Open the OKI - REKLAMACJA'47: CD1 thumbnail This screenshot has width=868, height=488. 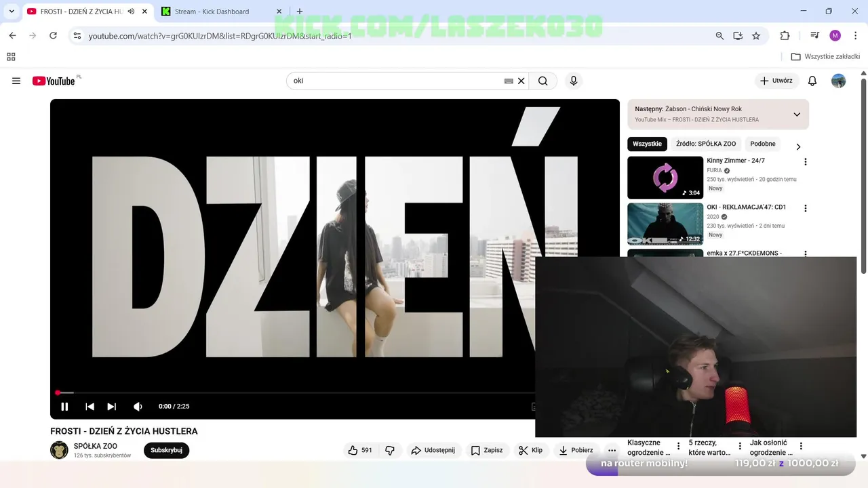pos(665,224)
